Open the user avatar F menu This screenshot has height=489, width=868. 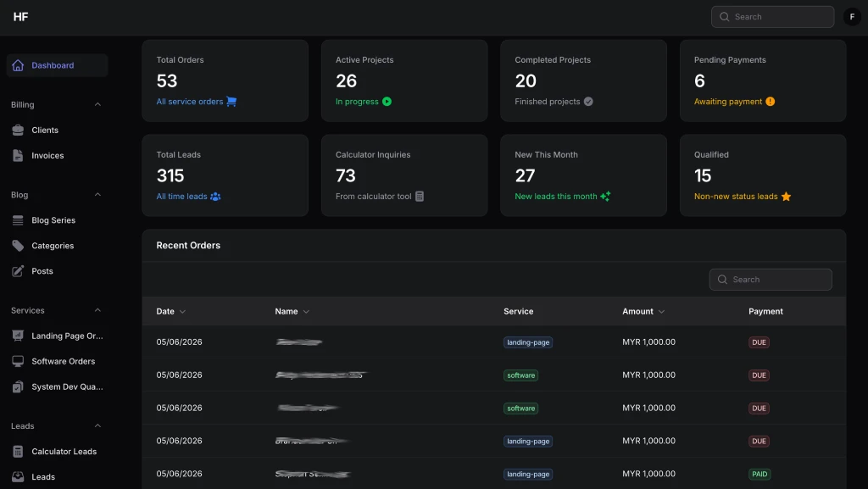click(852, 17)
